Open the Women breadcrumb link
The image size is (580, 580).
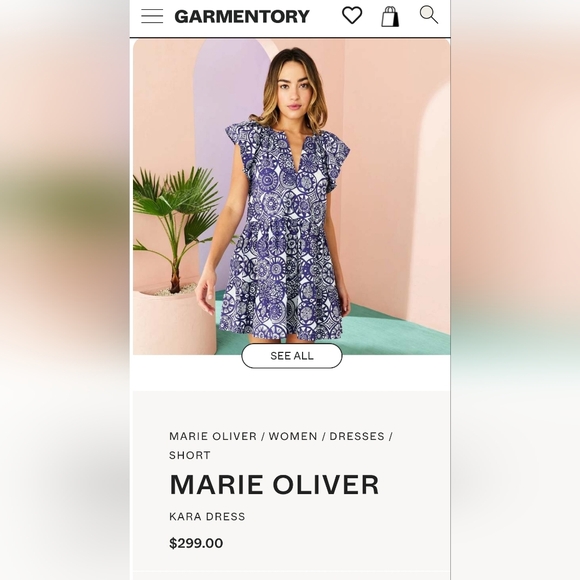tap(293, 436)
